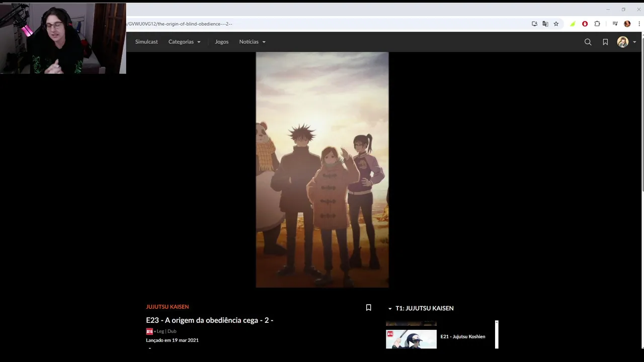Viewport: 644px width, 362px height.
Task: Click the episode title 'E23 - A origem da obediência cega - 2 -'
Action: click(209, 320)
